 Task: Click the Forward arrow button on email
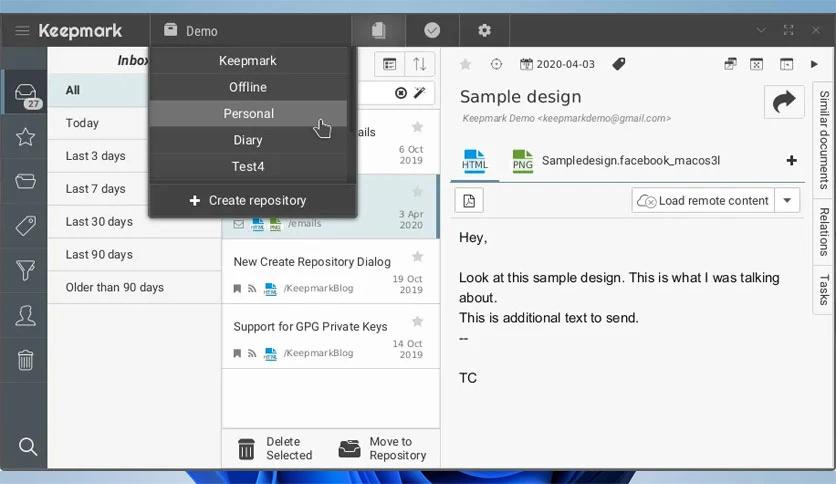(784, 102)
